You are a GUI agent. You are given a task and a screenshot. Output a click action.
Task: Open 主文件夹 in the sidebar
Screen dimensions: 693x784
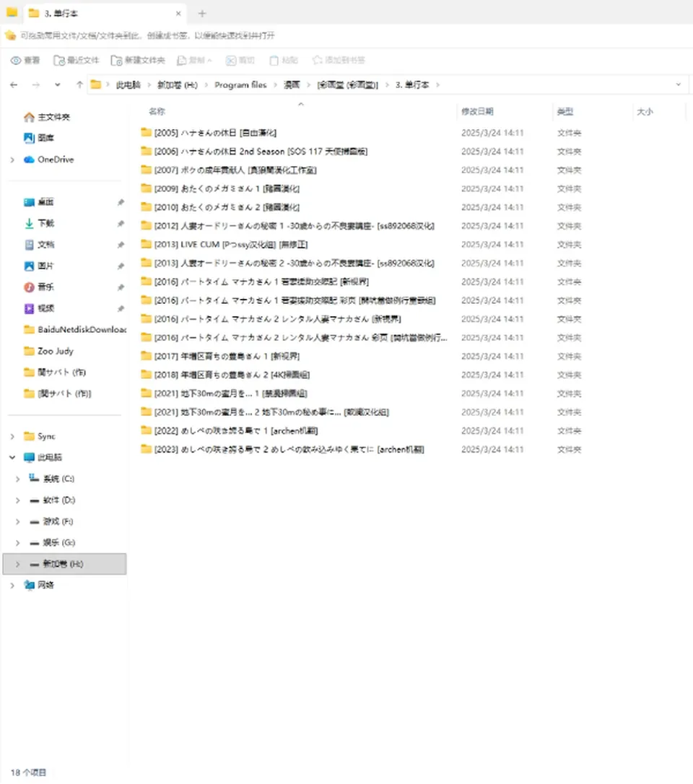point(47,117)
